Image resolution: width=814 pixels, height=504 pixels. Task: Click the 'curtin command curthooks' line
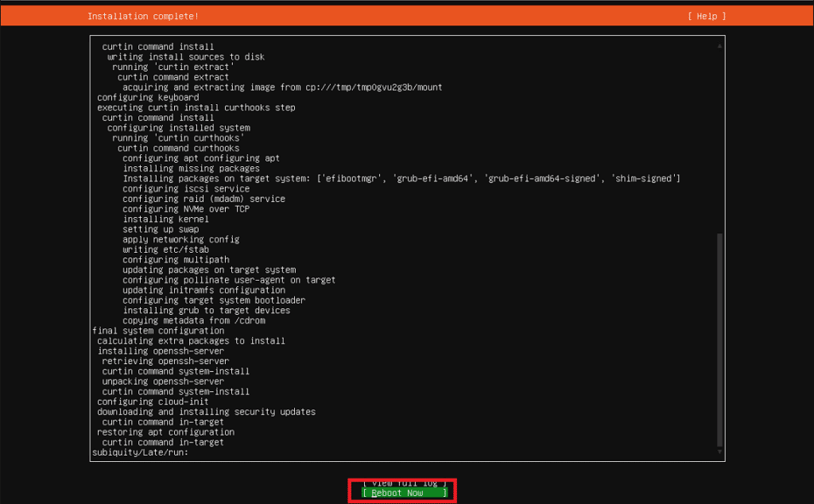[x=178, y=148]
